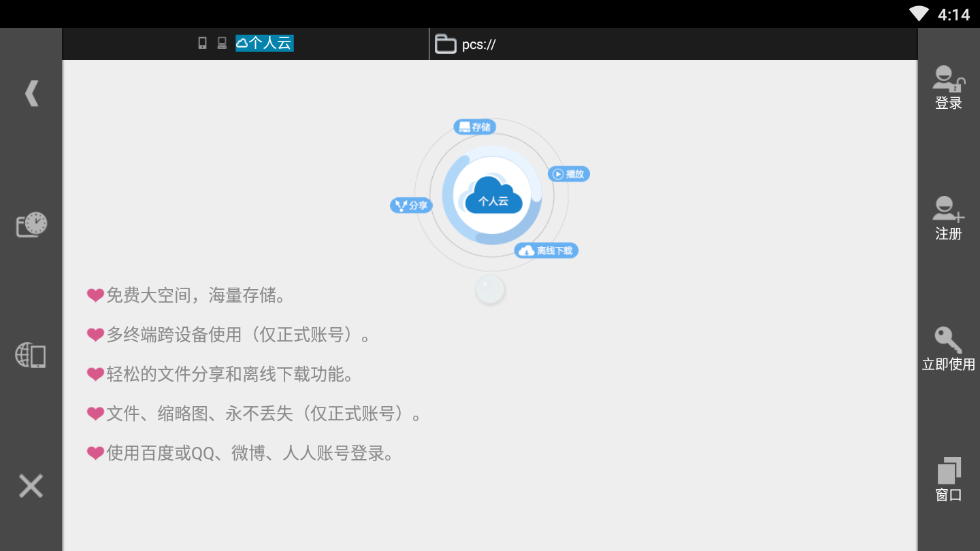Image resolution: width=980 pixels, height=551 pixels.
Task: Open the network globe and device icon
Action: [x=31, y=355]
